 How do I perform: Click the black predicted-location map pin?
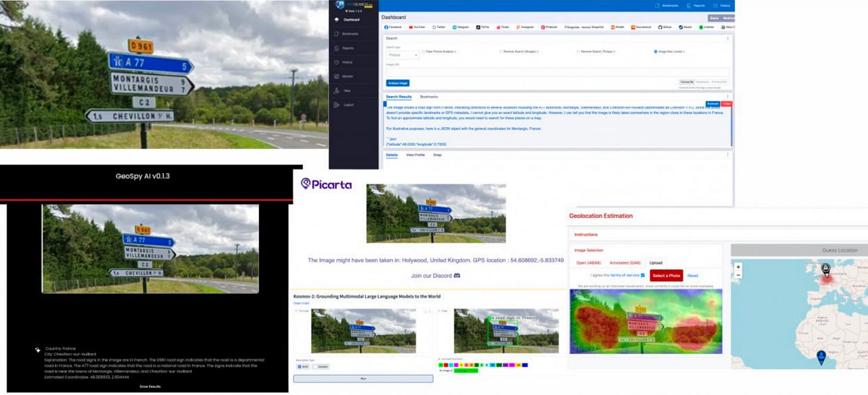pos(826,269)
